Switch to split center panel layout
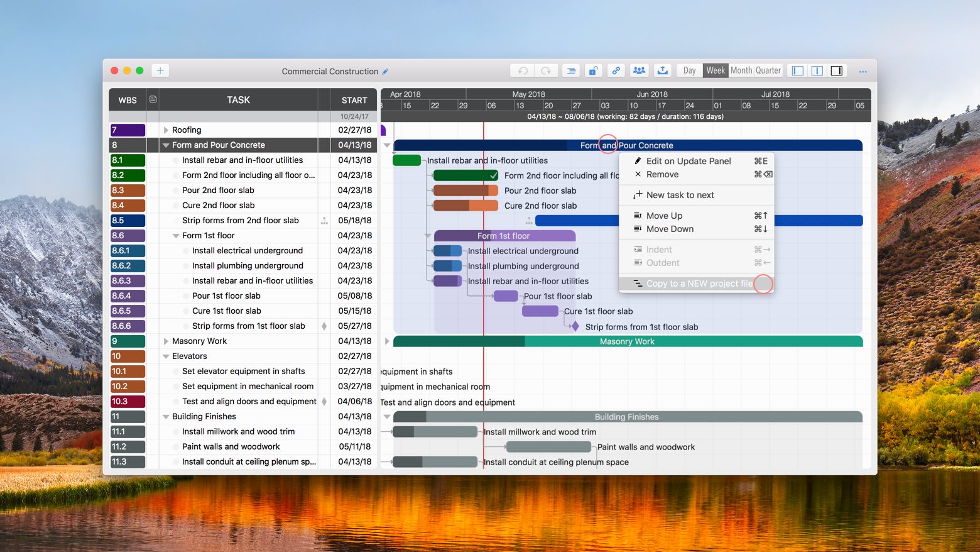The width and height of the screenshot is (980, 552). tap(817, 71)
